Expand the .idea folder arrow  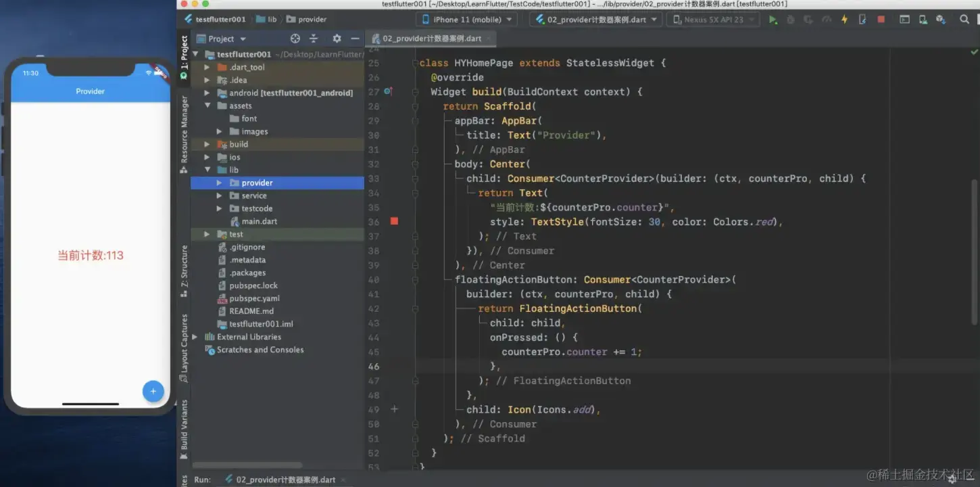[x=207, y=80]
